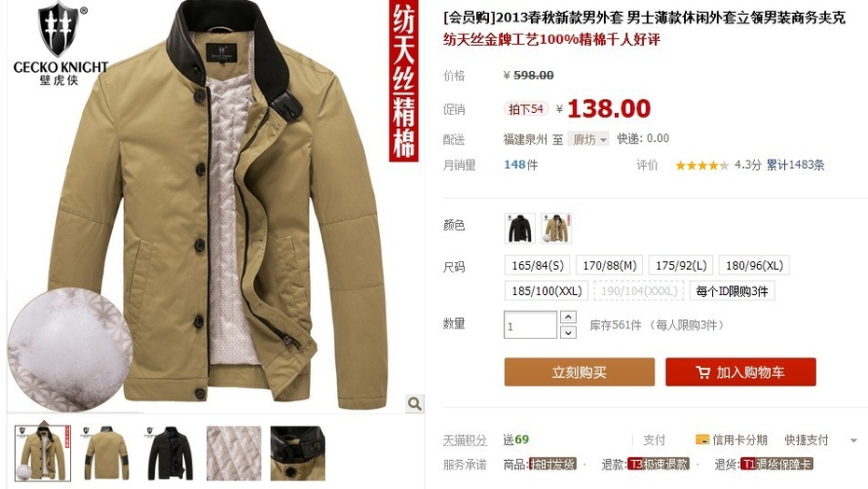Expand the payment options arrow
This screenshot has width=868, height=489.
(853, 440)
